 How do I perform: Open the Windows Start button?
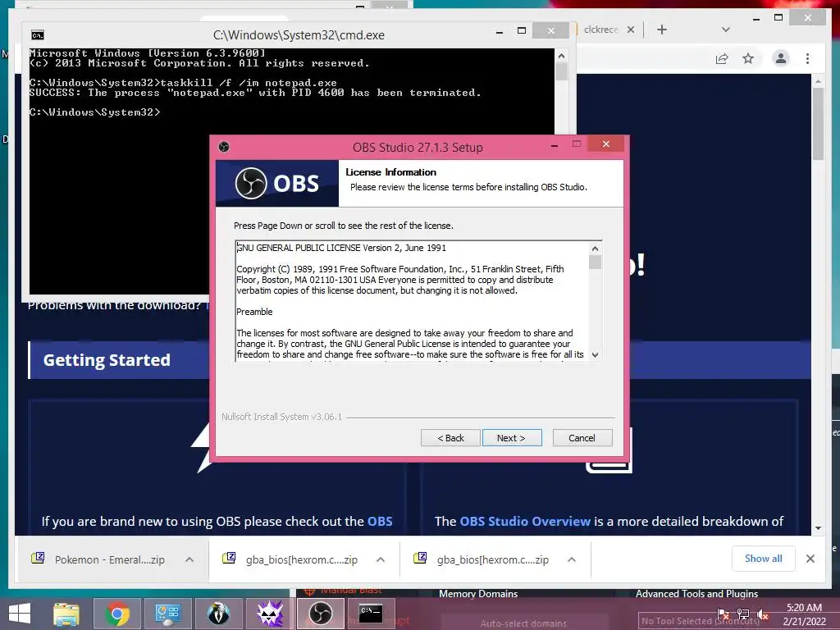click(20, 614)
